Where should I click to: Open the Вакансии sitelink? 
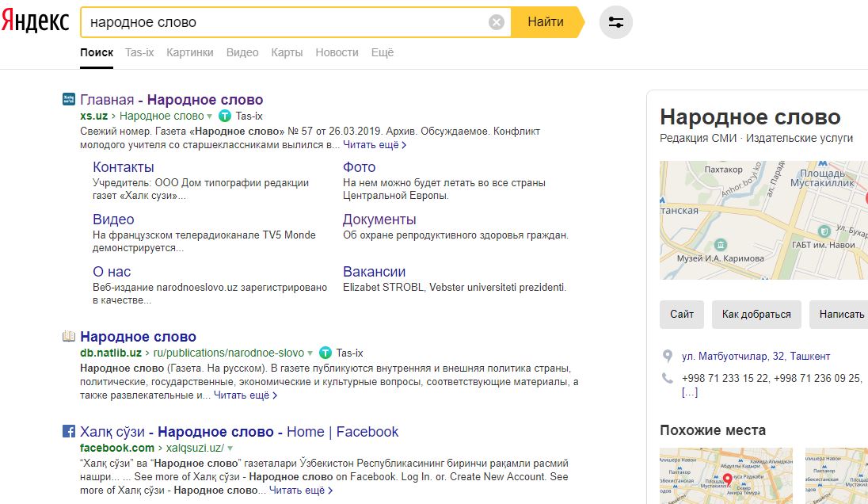point(375,272)
